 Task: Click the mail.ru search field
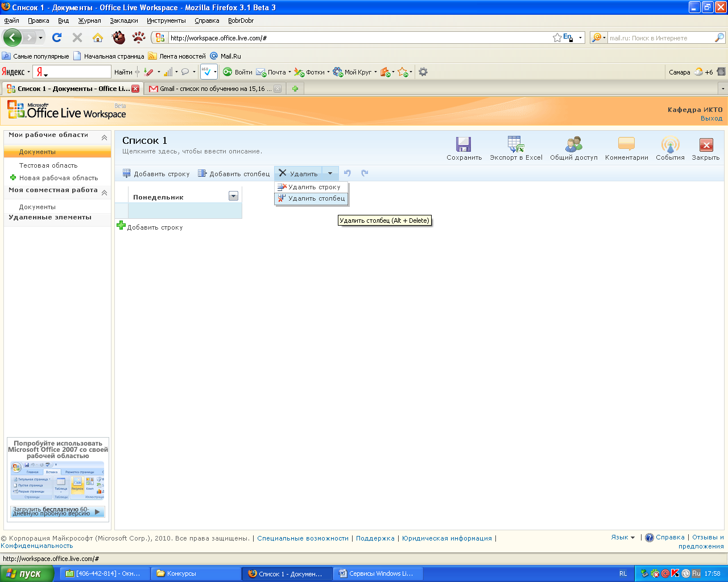click(x=661, y=38)
